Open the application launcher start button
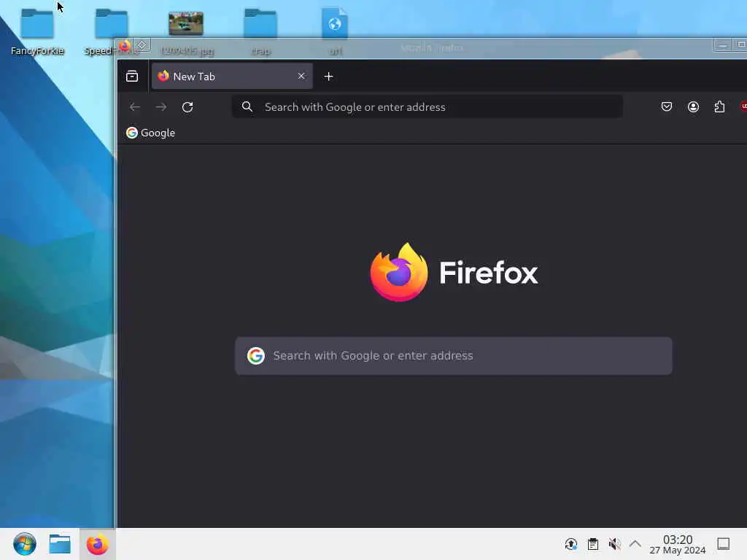The image size is (747, 560). point(25,544)
